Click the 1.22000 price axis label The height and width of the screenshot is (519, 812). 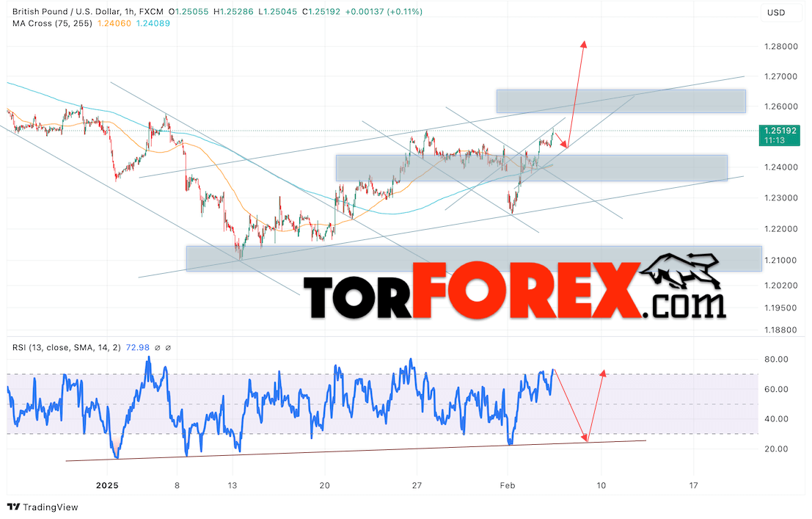pyautogui.click(x=781, y=229)
